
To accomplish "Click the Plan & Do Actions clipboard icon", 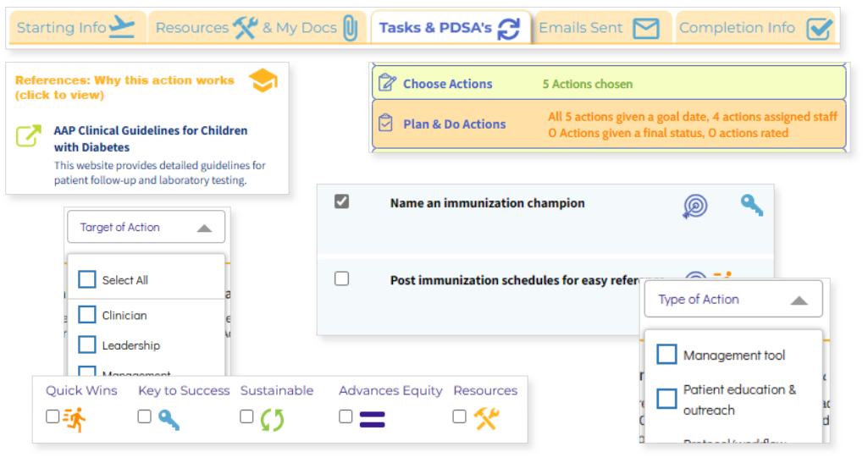I will click(x=386, y=123).
